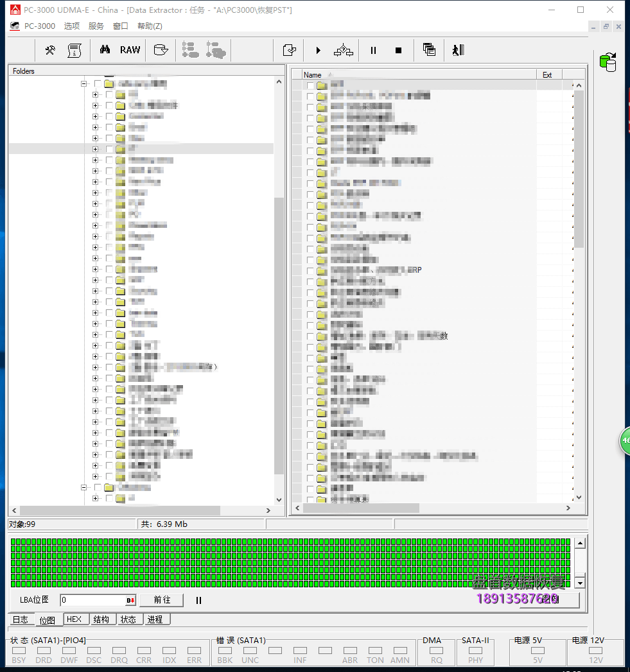The height and width of the screenshot is (672, 630).
Task: Click the document with checkmark icon
Action: tap(290, 50)
